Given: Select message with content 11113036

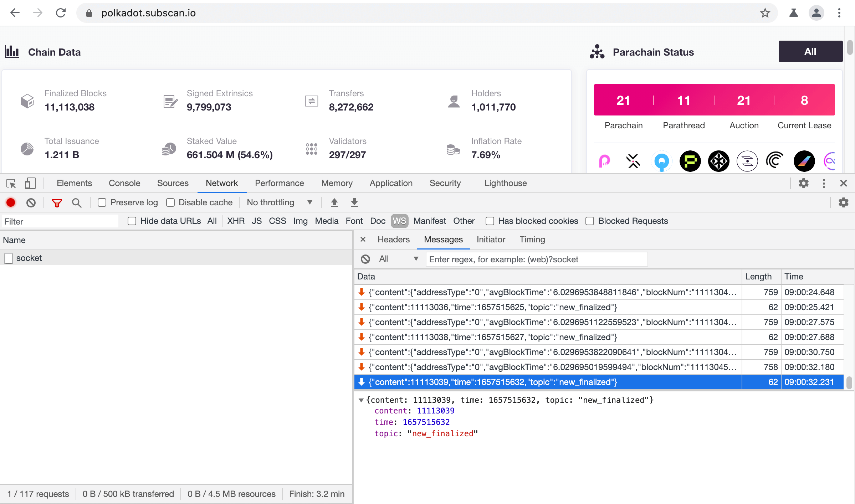Looking at the screenshot, I should pyautogui.click(x=599, y=307).
